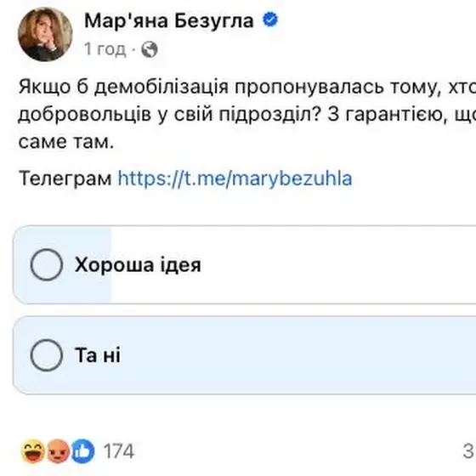Click the globe public-audience icon
This screenshot has width=476, height=476.
150,49
